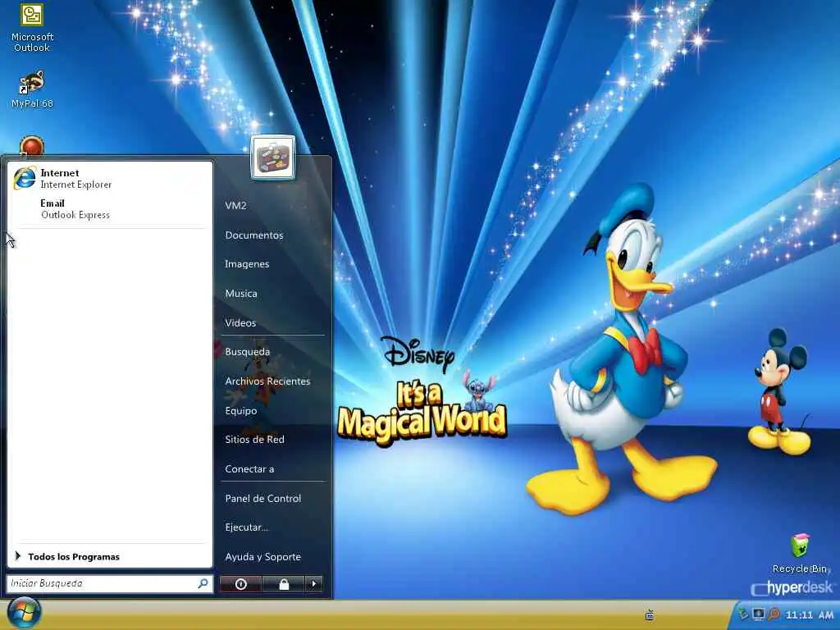Click the red ball desktop icon
Image resolution: width=840 pixels, height=630 pixels.
[32, 146]
